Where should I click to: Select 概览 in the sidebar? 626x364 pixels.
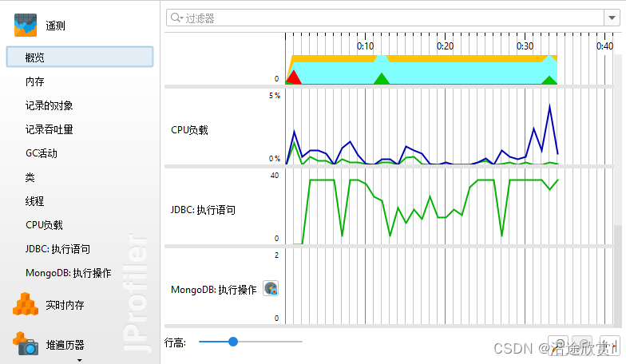pos(80,57)
